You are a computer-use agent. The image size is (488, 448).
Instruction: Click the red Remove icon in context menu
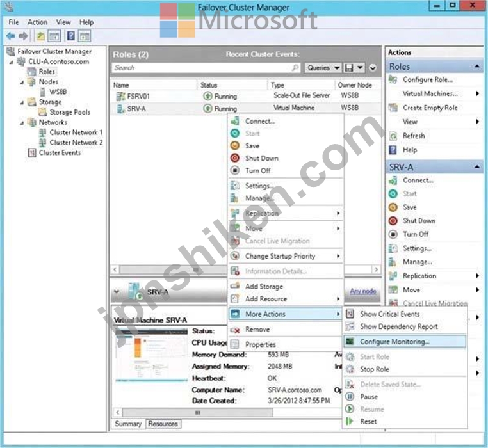235,330
